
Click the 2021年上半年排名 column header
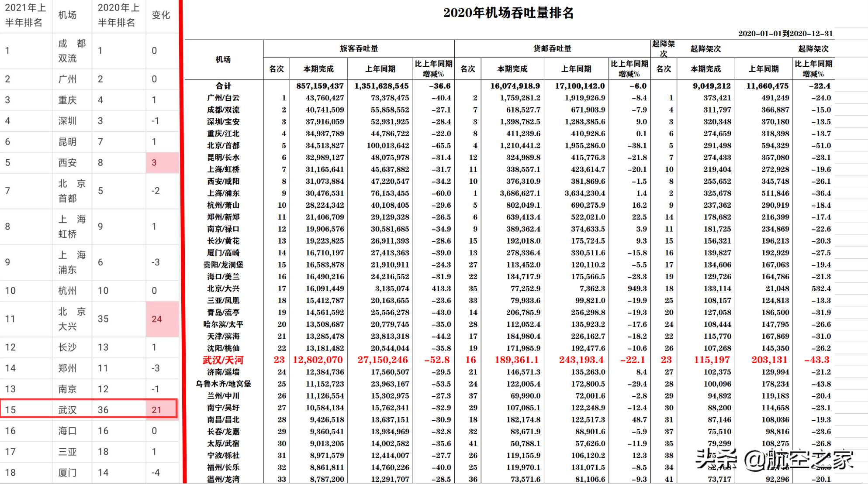point(25,15)
